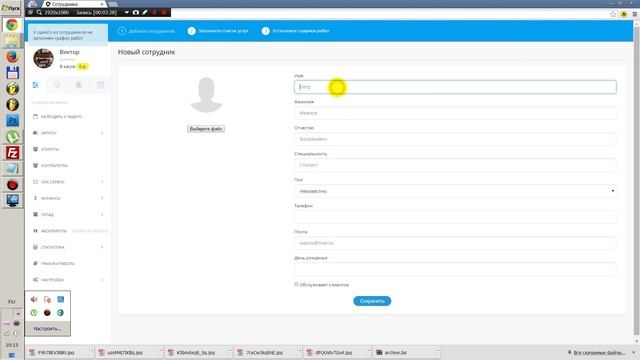Screen dimensions: 640x360
Task: Click the floppy disk icon in taskbar
Action: pyautogui.click(x=12, y=73)
